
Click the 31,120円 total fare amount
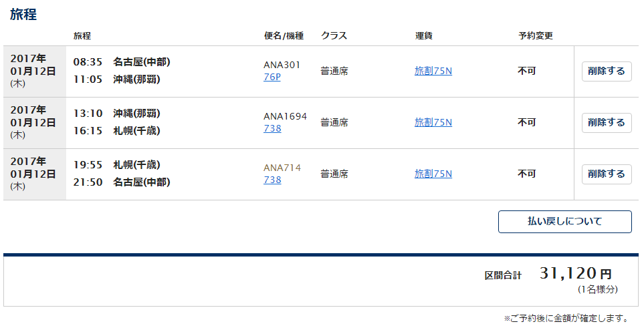point(576,273)
